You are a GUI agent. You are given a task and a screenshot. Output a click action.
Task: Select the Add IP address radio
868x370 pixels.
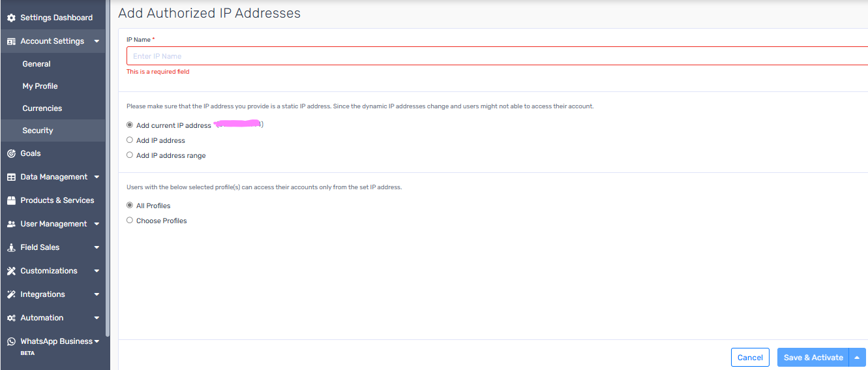(130, 140)
